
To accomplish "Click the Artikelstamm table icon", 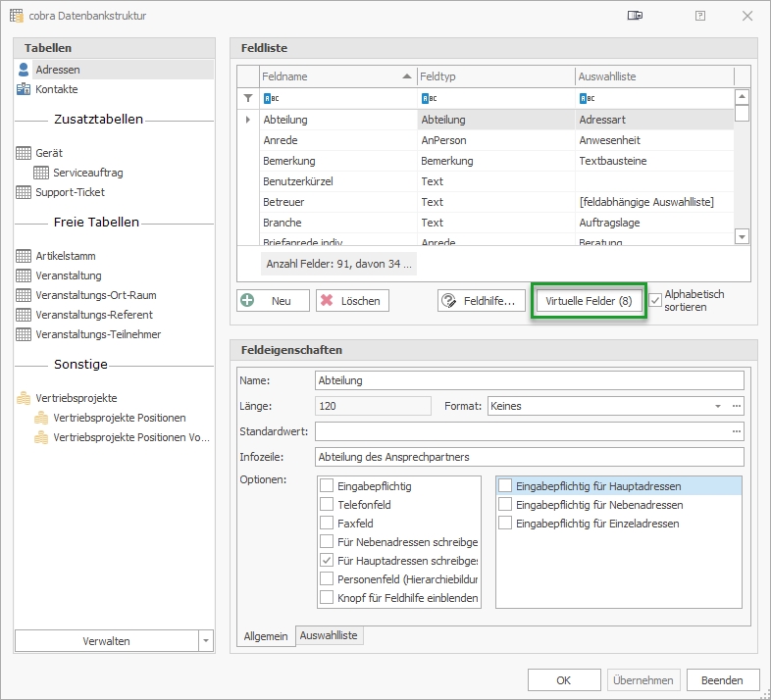I will tap(25, 256).
